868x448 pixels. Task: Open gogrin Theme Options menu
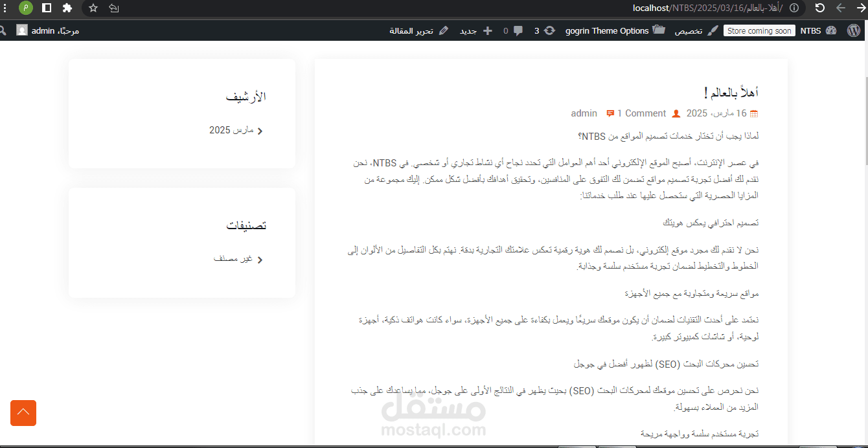point(615,30)
